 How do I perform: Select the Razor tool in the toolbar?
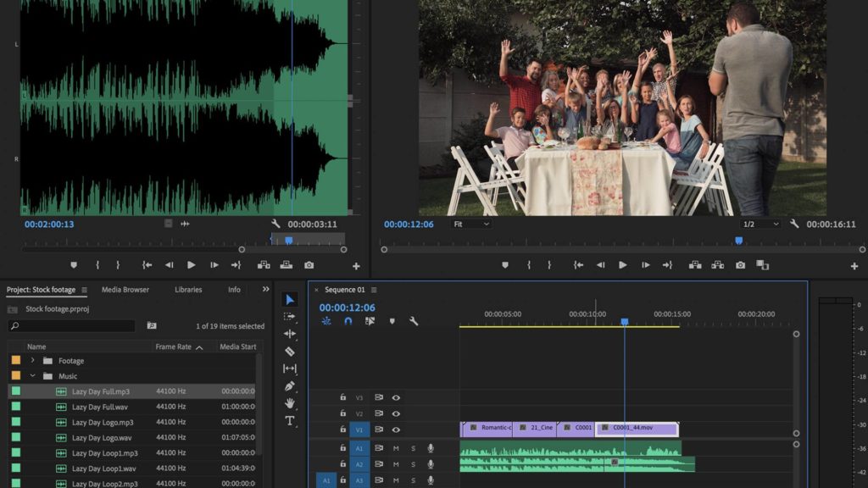tap(290, 352)
